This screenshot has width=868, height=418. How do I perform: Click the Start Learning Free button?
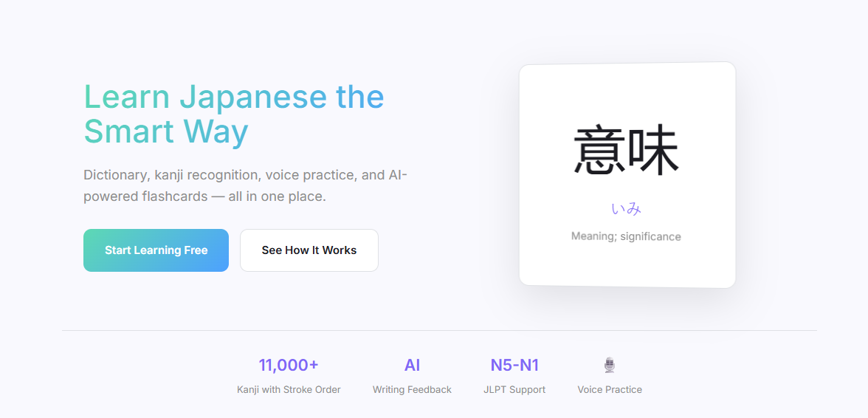[x=156, y=250]
